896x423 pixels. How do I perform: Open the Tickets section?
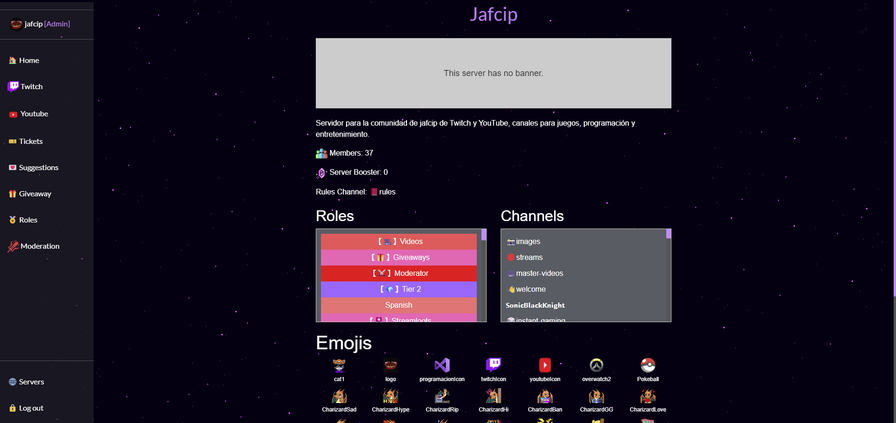[x=30, y=141]
